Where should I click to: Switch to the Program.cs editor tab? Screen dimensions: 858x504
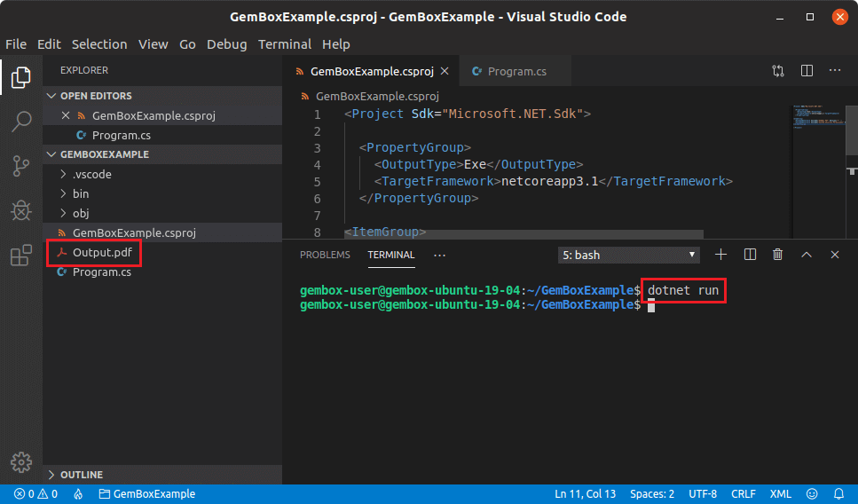click(516, 71)
